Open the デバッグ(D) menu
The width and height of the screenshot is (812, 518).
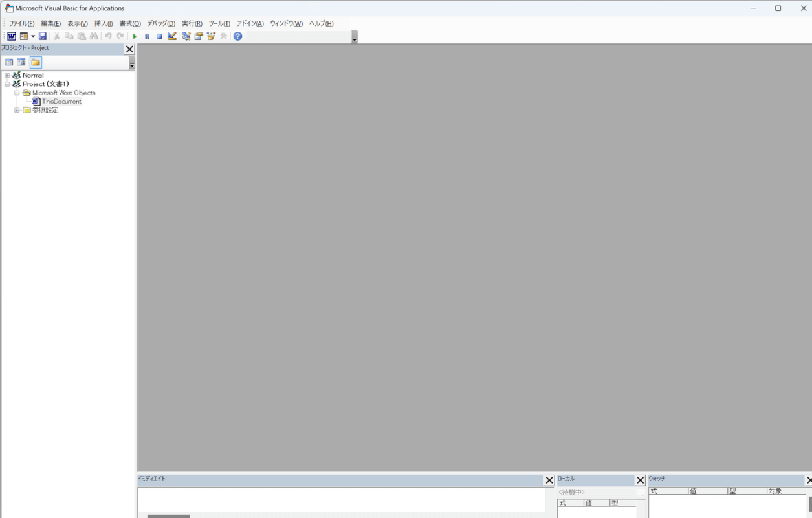161,23
